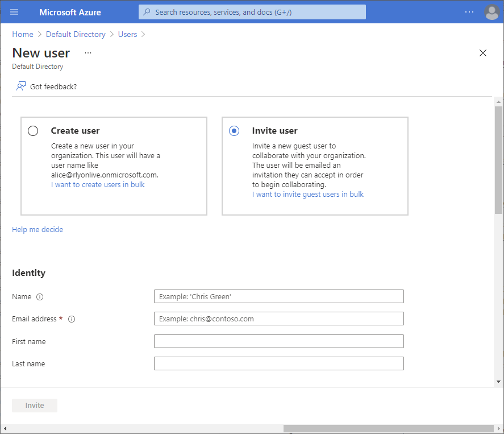
Task: Open Users breadcrumb
Action: [127, 35]
